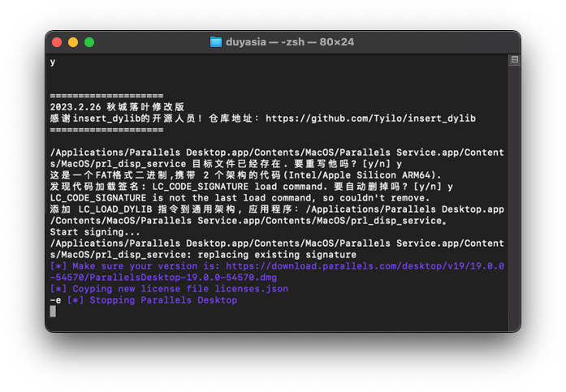Click the split pane icon at top right
Viewport: 566px width, 392px height.
click(x=514, y=60)
